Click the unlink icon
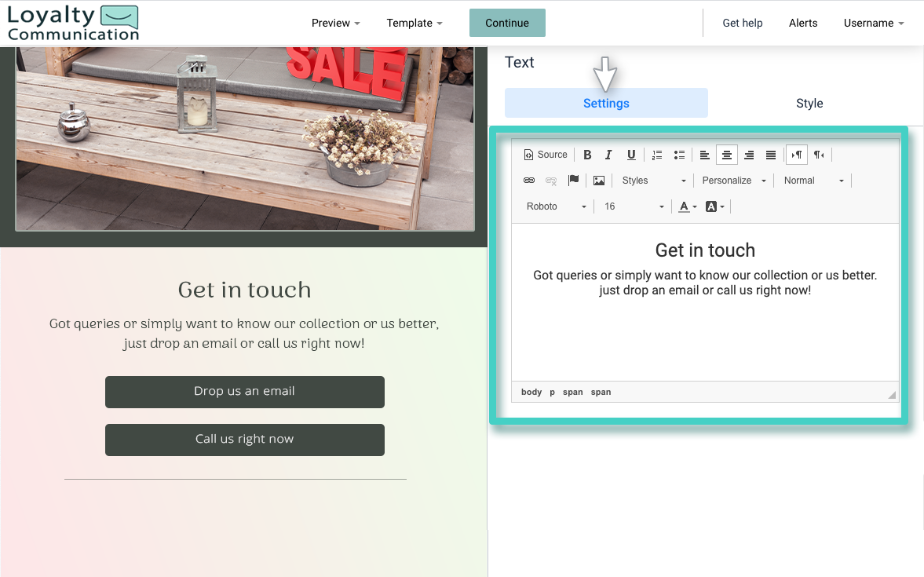The height and width of the screenshot is (577, 924). click(x=551, y=181)
